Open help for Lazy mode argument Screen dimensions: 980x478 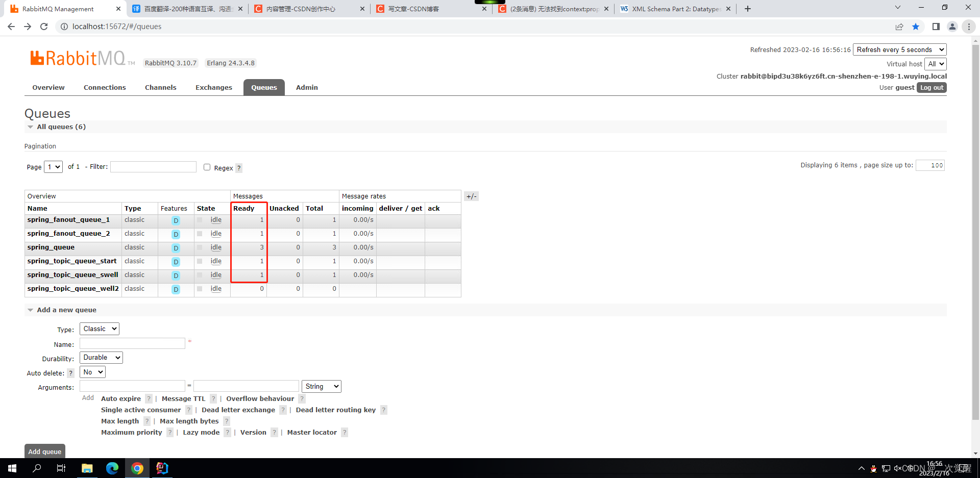point(228,432)
